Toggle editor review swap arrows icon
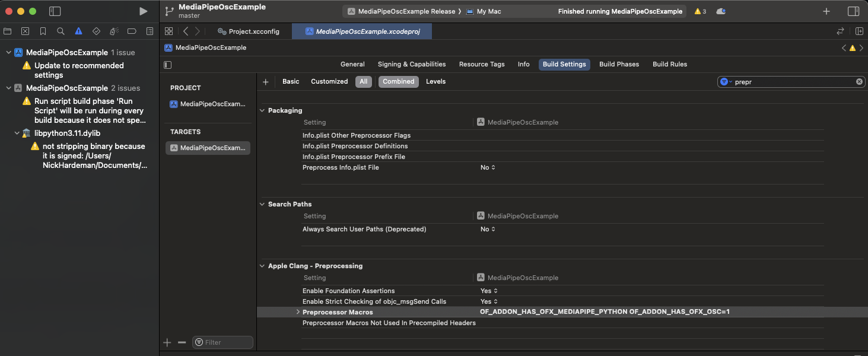This screenshot has width=868, height=356. [840, 31]
